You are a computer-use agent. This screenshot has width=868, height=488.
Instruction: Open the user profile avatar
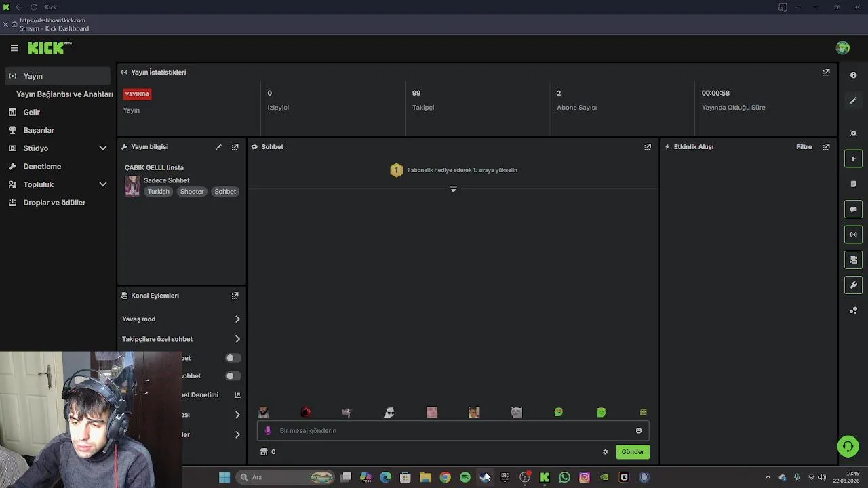[843, 47]
